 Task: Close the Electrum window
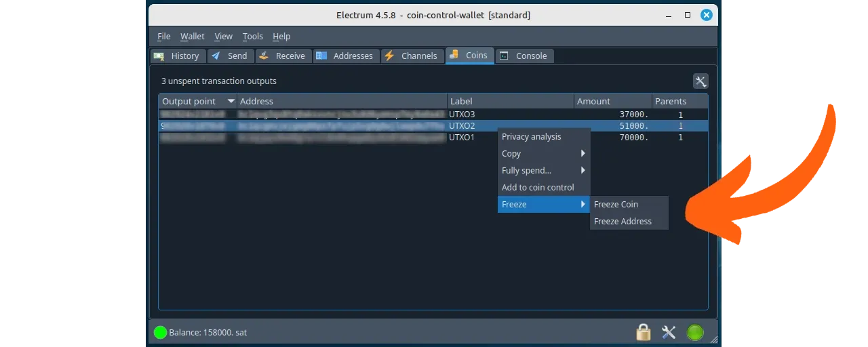(706, 15)
